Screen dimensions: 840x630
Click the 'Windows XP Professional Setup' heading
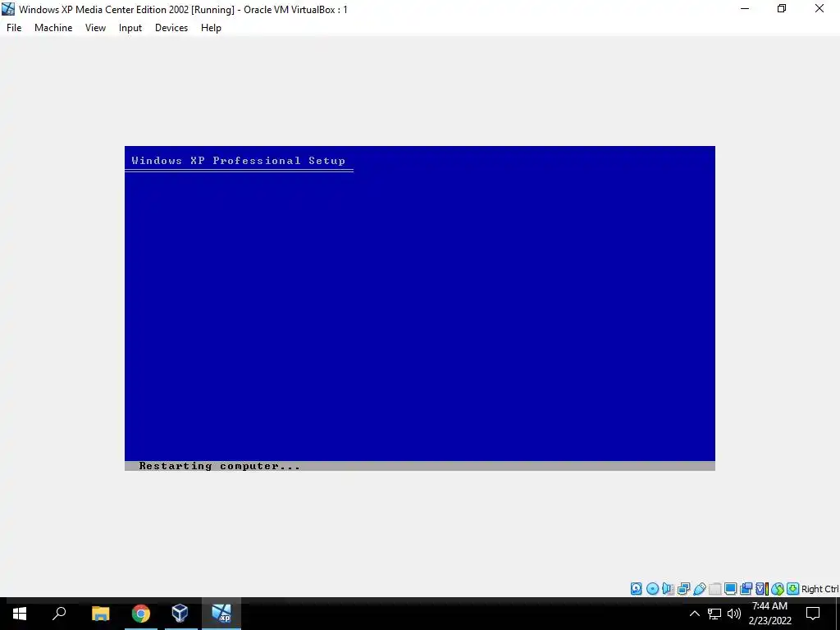(239, 160)
